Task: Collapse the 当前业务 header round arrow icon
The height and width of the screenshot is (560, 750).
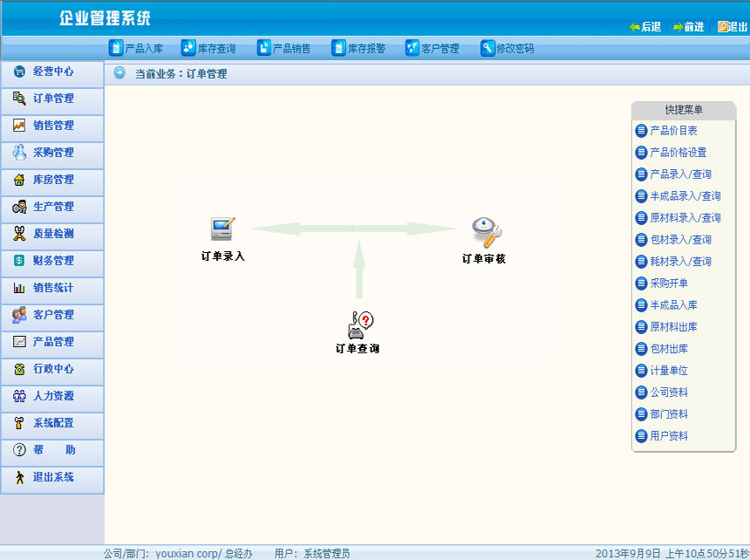Action: pos(119,73)
